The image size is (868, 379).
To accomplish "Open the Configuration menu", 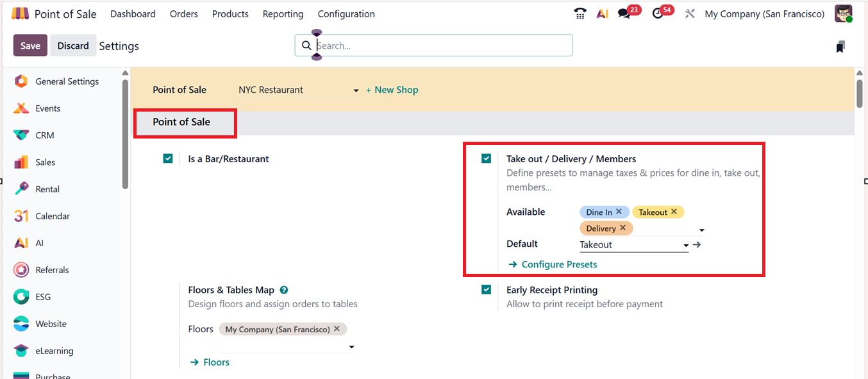I will 346,13.
